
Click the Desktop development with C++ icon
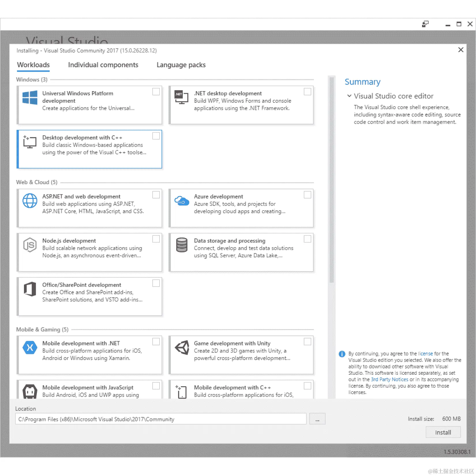[30, 142]
